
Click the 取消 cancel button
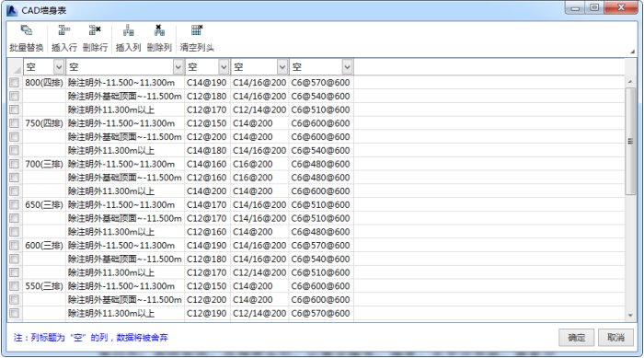coord(615,338)
